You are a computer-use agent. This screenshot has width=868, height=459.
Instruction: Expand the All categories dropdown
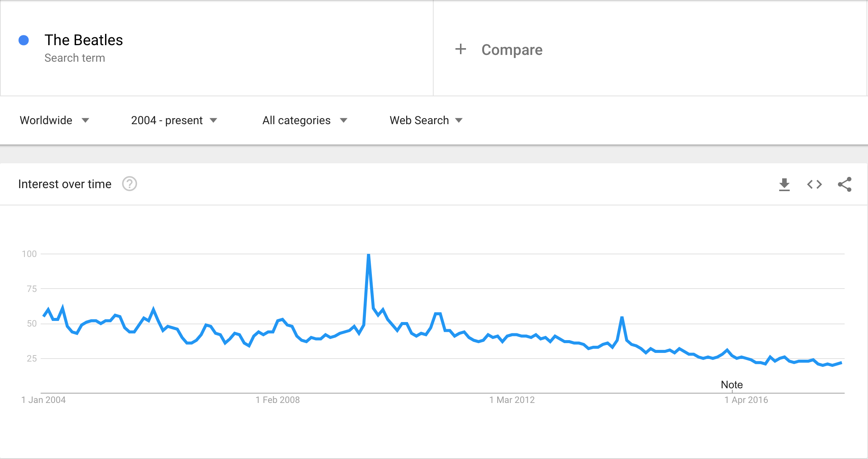coord(305,120)
